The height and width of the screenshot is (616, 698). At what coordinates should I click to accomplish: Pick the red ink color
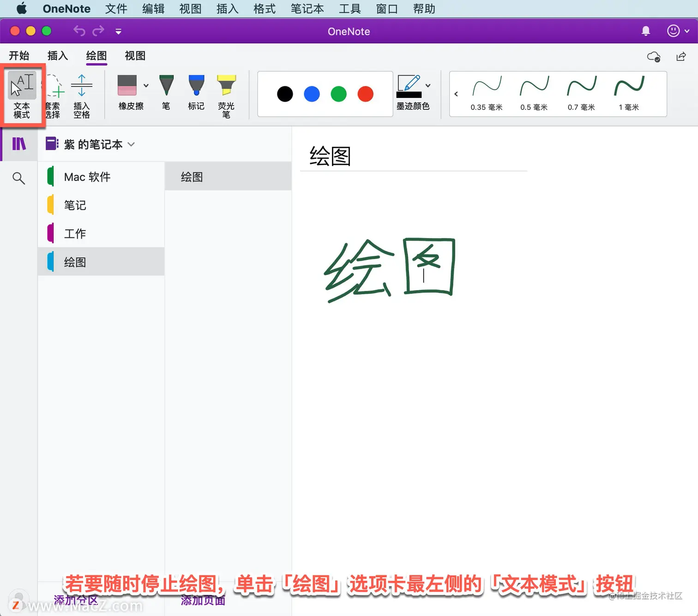[x=365, y=94]
